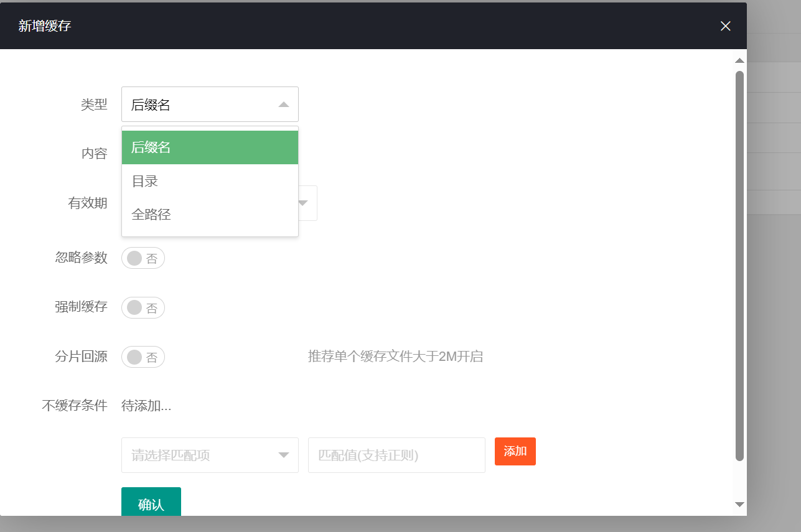Click 待添加 next to 不缓存条件
The image size is (801, 532).
(x=146, y=405)
